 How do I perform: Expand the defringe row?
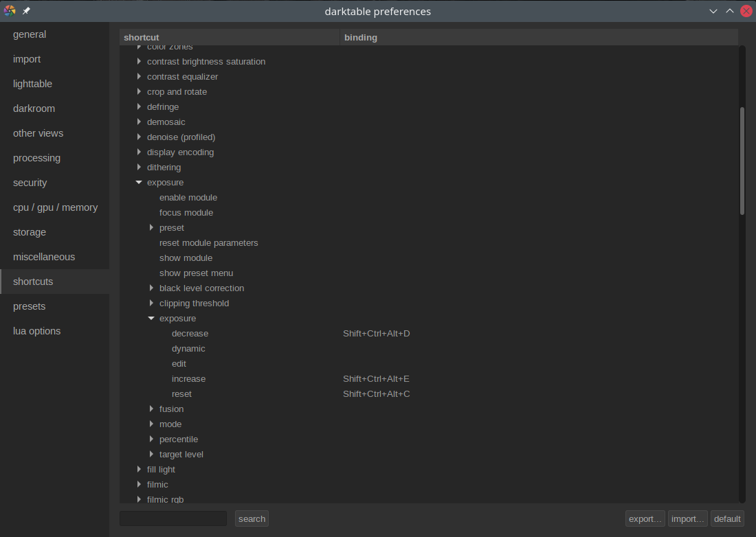(139, 106)
